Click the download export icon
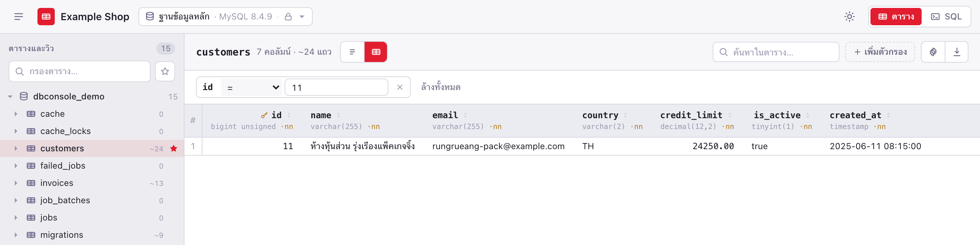 tap(957, 52)
